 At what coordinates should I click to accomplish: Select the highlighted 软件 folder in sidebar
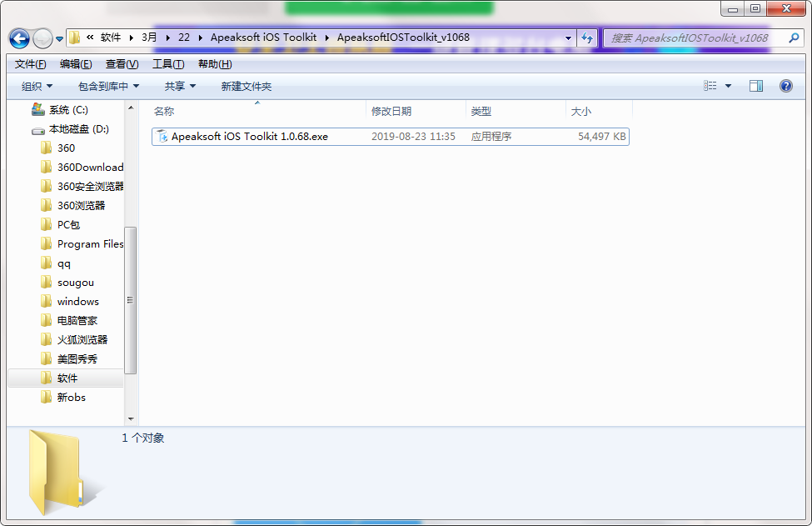(x=67, y=378)
